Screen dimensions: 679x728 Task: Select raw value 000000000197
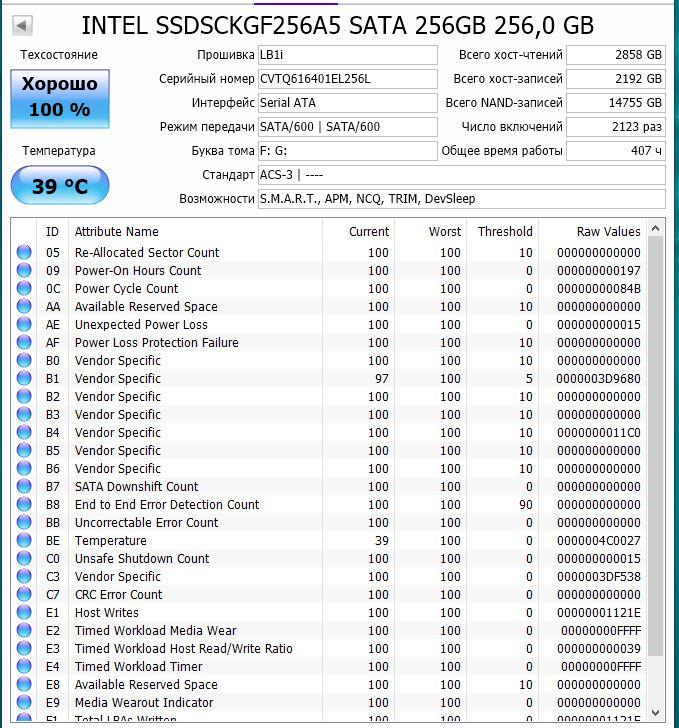tap(599, 271)
